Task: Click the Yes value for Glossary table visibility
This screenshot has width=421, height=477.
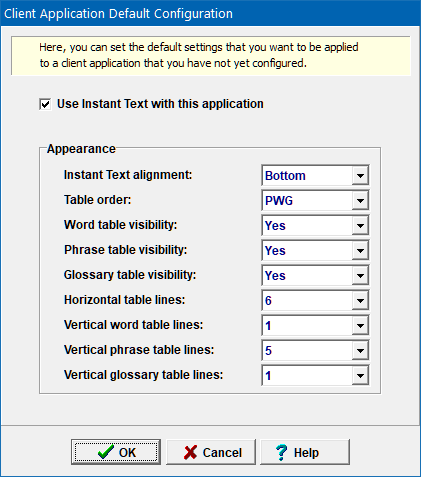Action: tap(275, 276)
